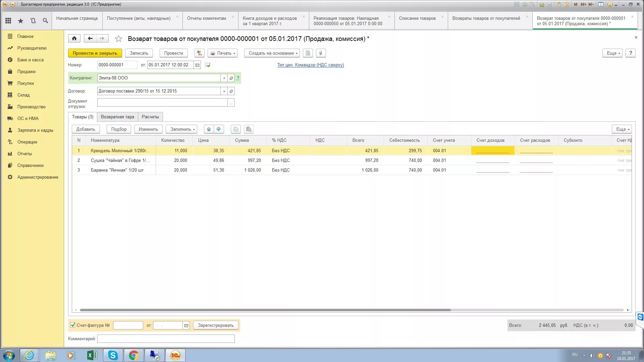Open Администрирование section
This screenshot has width=644, height=362.
[x=38, y=177]
